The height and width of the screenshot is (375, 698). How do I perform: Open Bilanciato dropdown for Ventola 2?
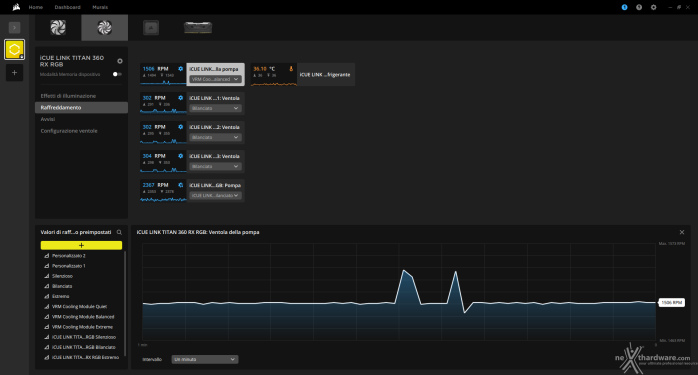coord(215,137)
